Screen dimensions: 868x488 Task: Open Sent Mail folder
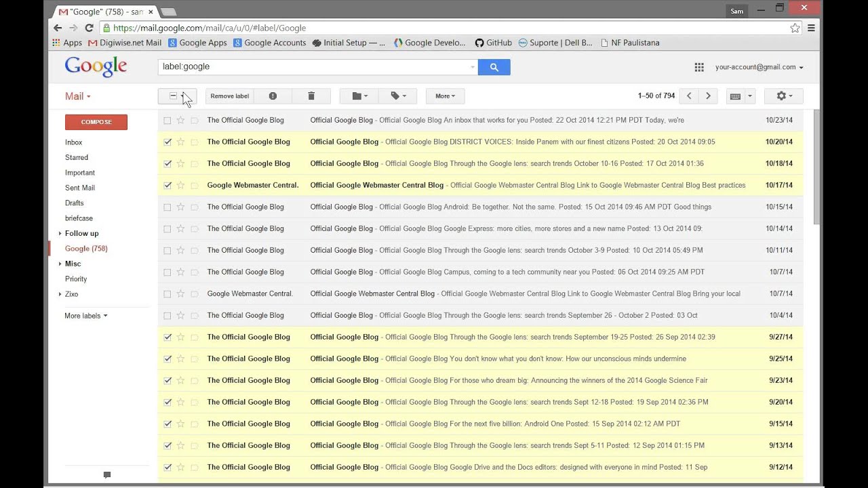pos(80,188)
